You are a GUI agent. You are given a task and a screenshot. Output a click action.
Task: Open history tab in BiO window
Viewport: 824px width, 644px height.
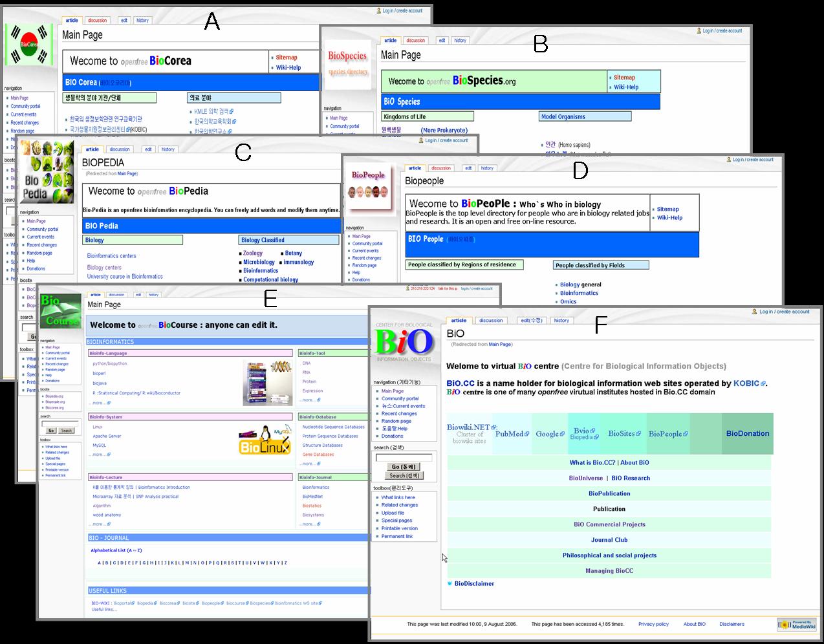tap(561, 320)
